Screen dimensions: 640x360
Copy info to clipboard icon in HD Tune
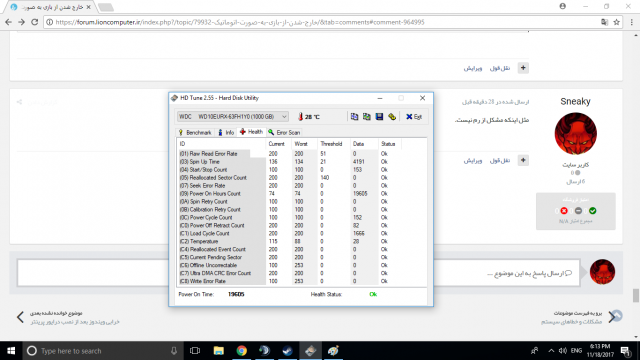pos(354,117)
